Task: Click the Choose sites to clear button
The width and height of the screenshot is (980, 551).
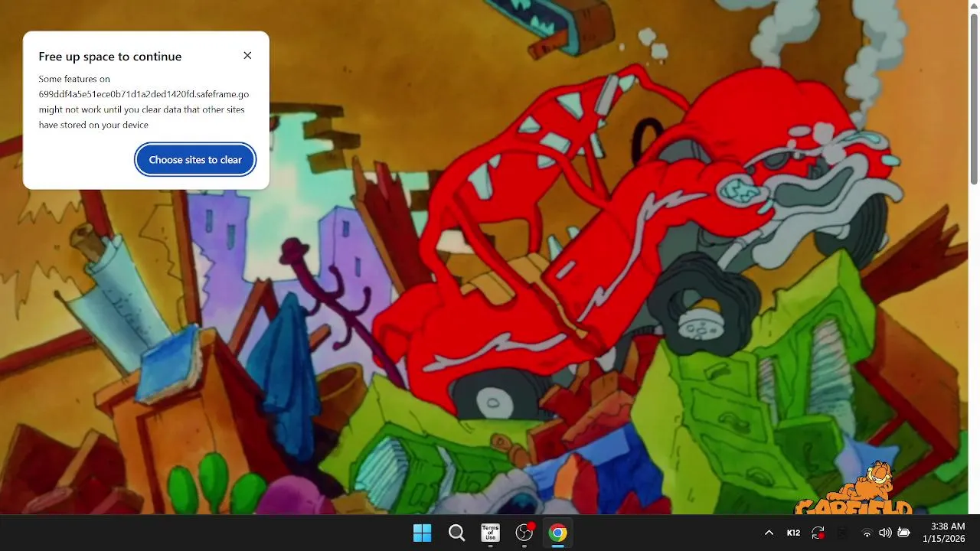Action: pos(195,160)
